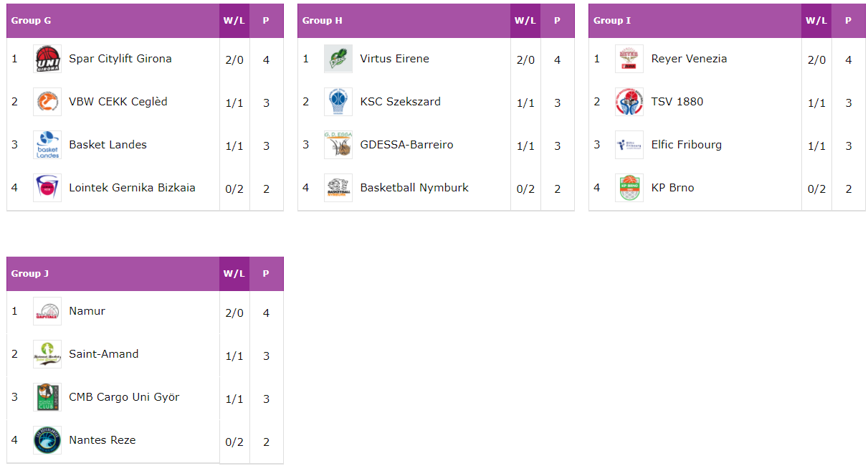Click the TSV 1880 team logo
868x471 pixels.
pyautogui.click(x=629, y=102)
